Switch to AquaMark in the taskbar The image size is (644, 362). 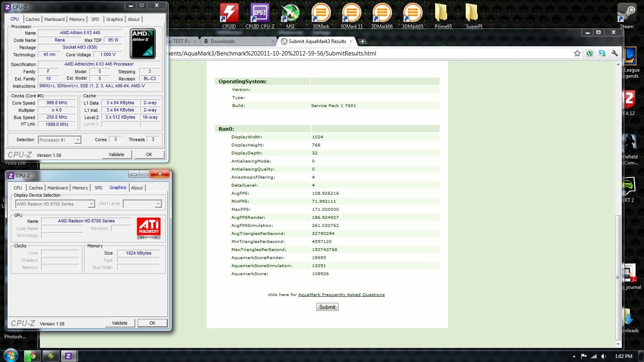click(x=51, y=356)
